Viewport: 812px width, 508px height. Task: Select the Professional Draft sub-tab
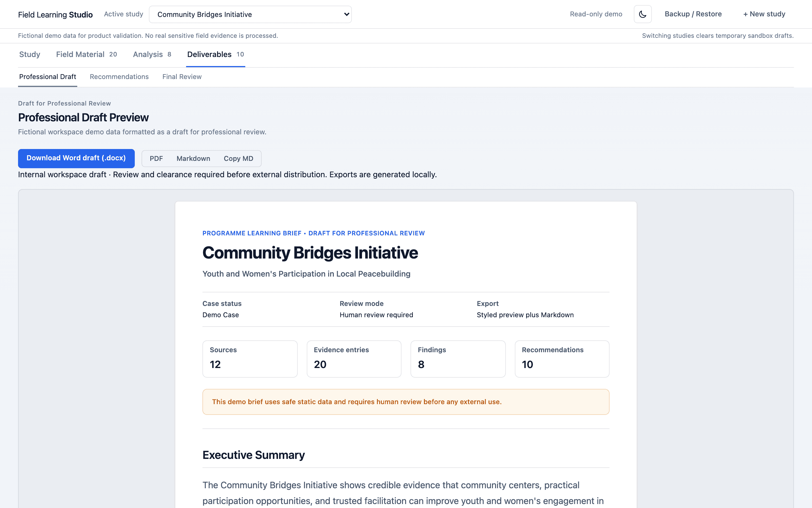48,77
